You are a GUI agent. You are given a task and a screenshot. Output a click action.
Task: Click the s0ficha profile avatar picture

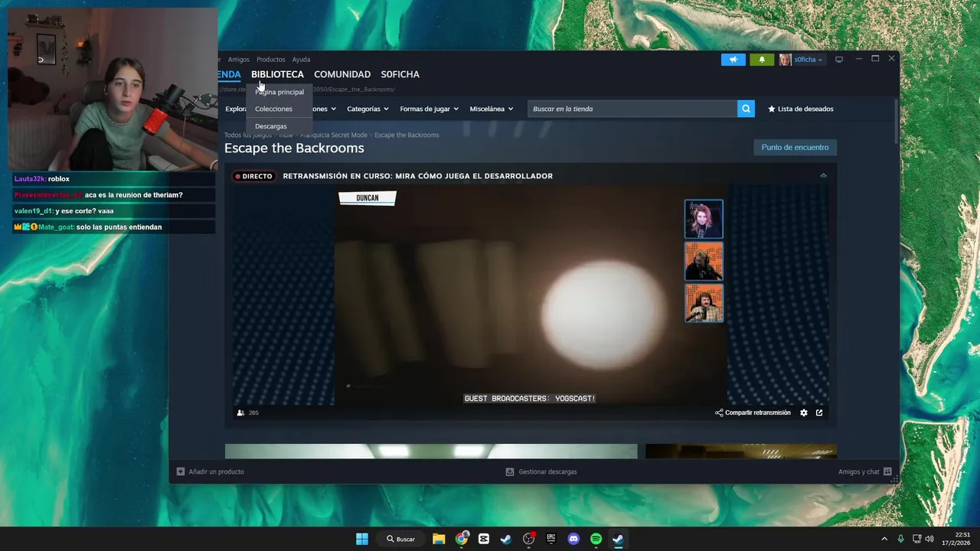pos(785,60)
